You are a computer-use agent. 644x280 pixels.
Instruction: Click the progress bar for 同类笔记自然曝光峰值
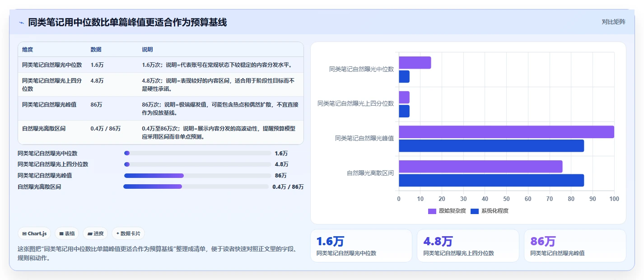coord(198,176)
